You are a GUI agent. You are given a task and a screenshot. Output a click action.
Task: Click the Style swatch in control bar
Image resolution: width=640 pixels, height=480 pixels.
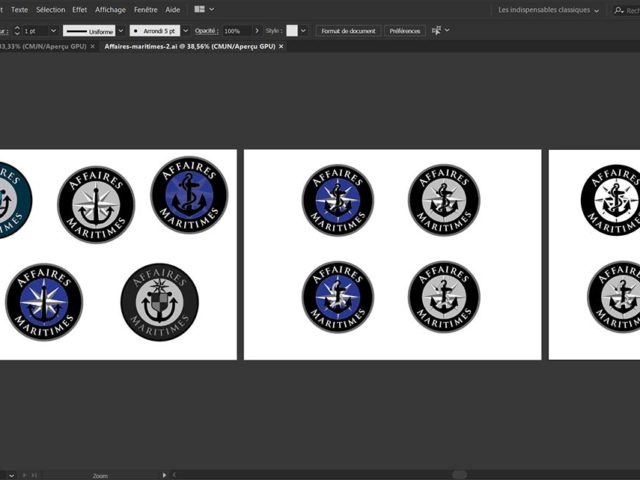click(x=292, y=31)
